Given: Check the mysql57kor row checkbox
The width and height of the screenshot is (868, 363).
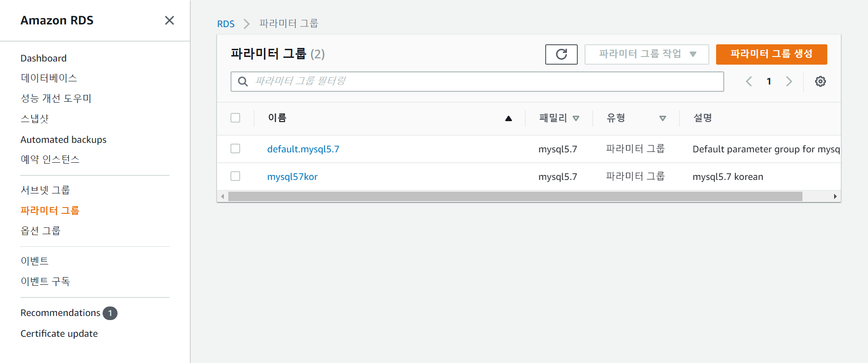Looking at the screenshot, I should 235,176.
